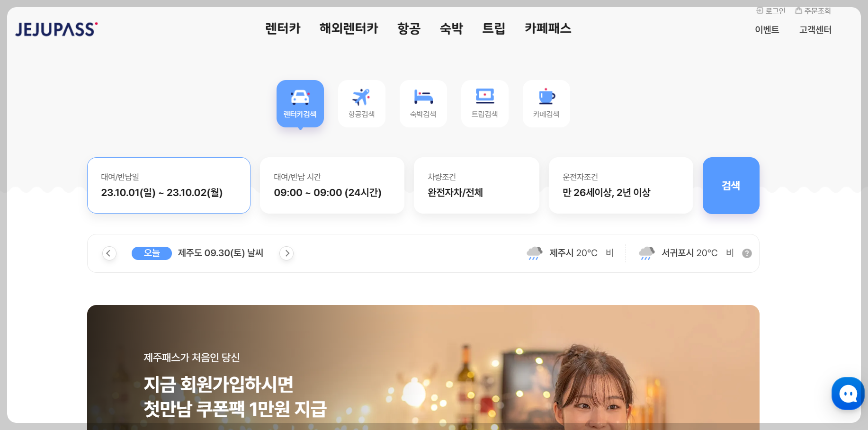Click the JEJUPASS logo
Screen dimensions: 868x430
coord(56,29)
